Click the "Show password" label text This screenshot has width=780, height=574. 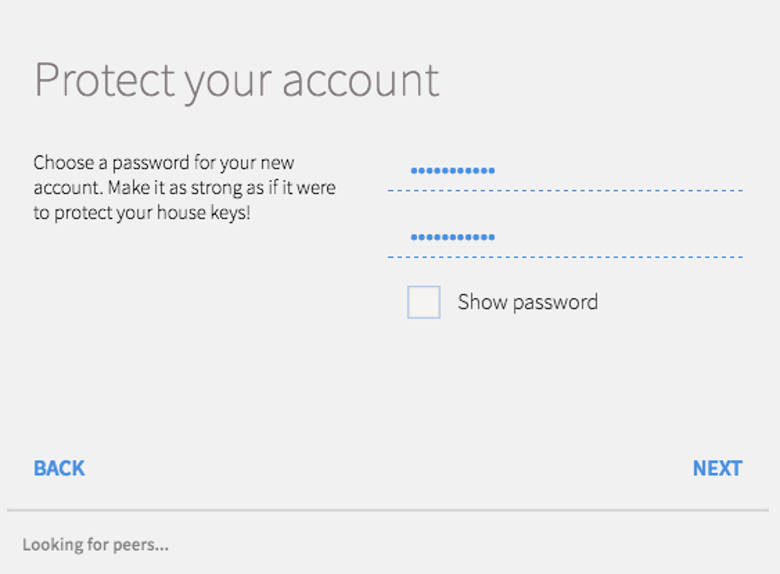point(527,302)
